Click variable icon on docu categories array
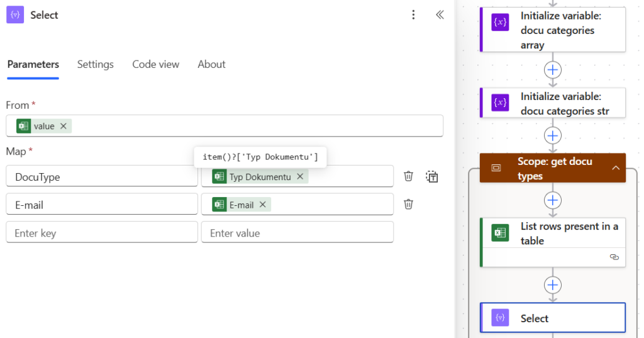Image resolution: width=644 pixels, height=338 pixels. (500, 22)
